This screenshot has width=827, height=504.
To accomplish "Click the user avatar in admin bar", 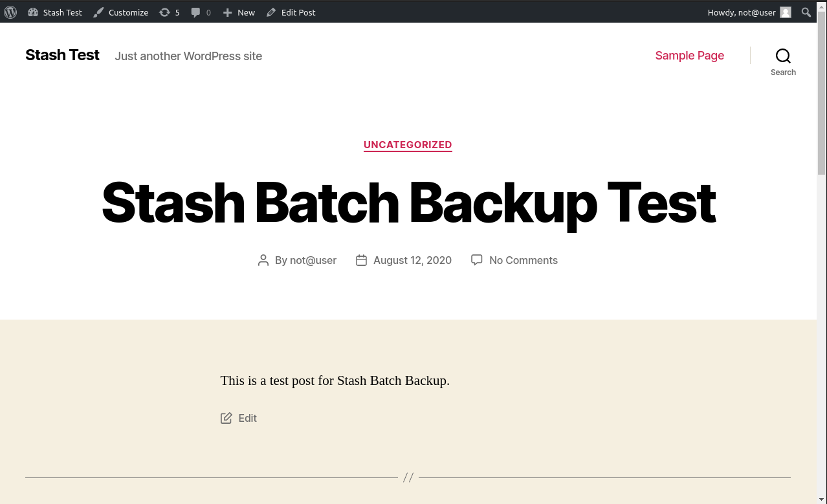I will pyautogui.click(x=786, y=12).
